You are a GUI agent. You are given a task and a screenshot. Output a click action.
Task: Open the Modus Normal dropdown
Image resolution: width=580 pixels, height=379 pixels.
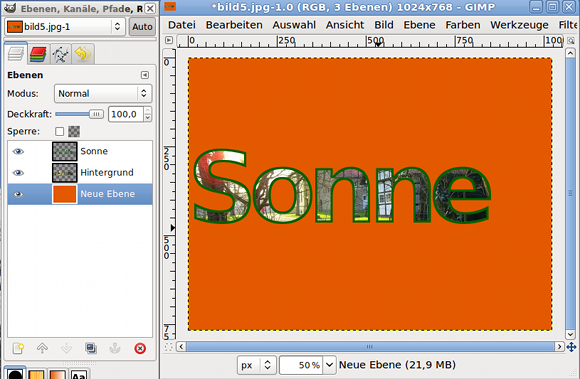(103, 94)
